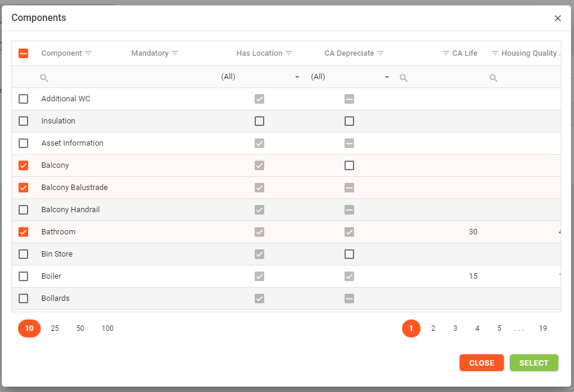Screen dimensions: 574x392
Task: Click the Component search magnifier icon
Action: (44, 78)
